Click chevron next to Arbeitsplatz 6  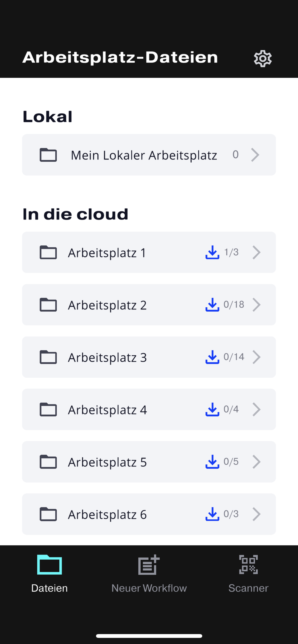click(x=256, y=514)
